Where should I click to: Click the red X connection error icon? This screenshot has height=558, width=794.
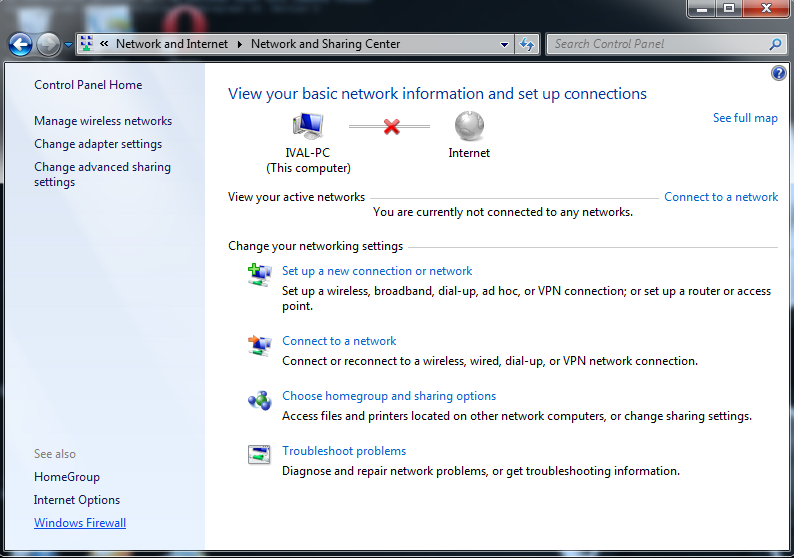coord(391,126)
